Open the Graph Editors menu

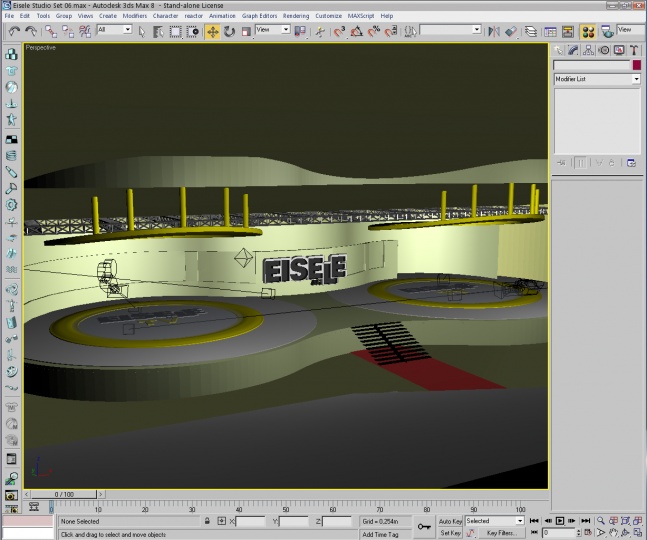click(259, 16)
